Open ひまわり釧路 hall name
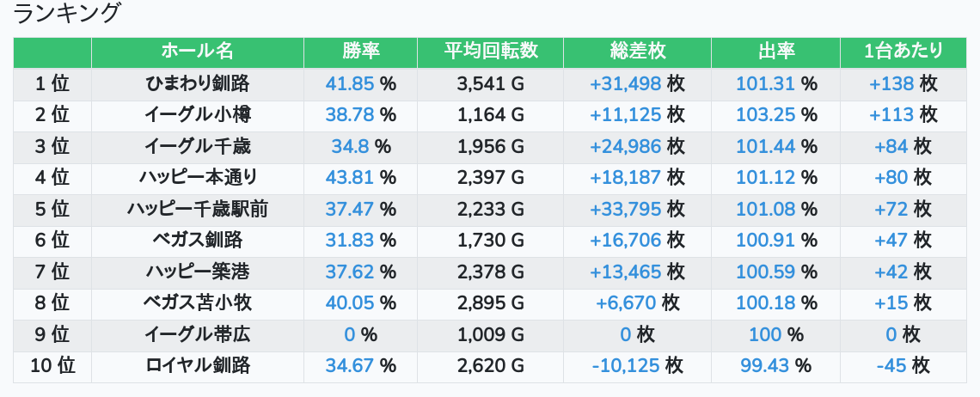This screenshot has height=397, width=980. [x=198, y=83]
